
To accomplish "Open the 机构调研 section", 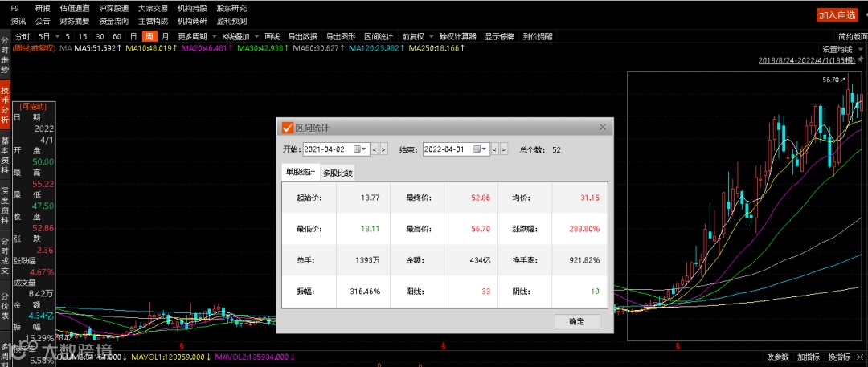I will (x=193, y=21).
